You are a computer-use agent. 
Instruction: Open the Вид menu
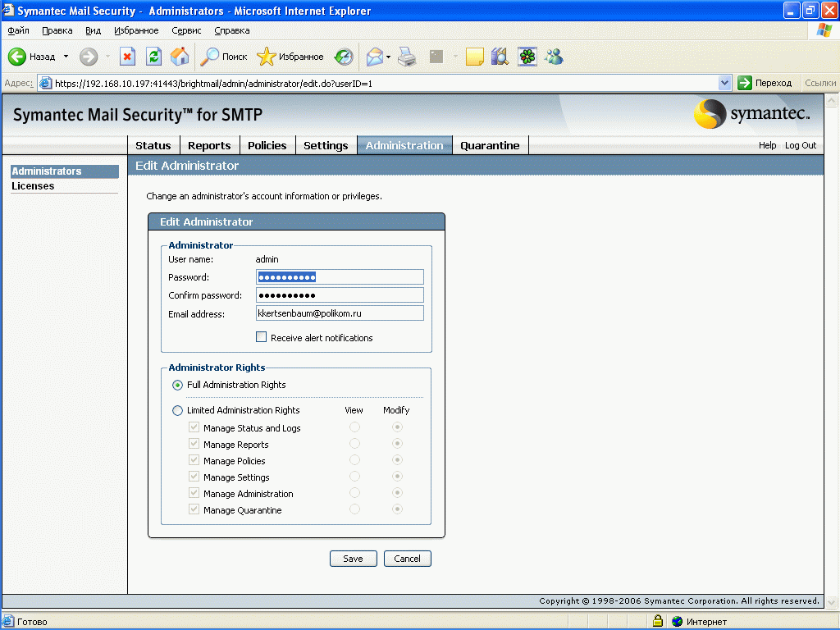tap(94, 30)
